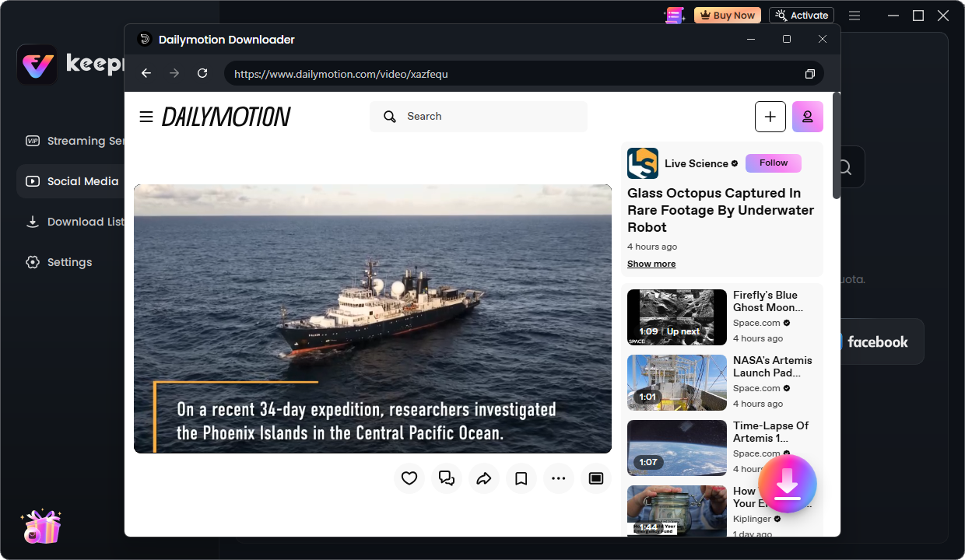
Task: Toggle the theater mode icon
Action: (596, 478)
